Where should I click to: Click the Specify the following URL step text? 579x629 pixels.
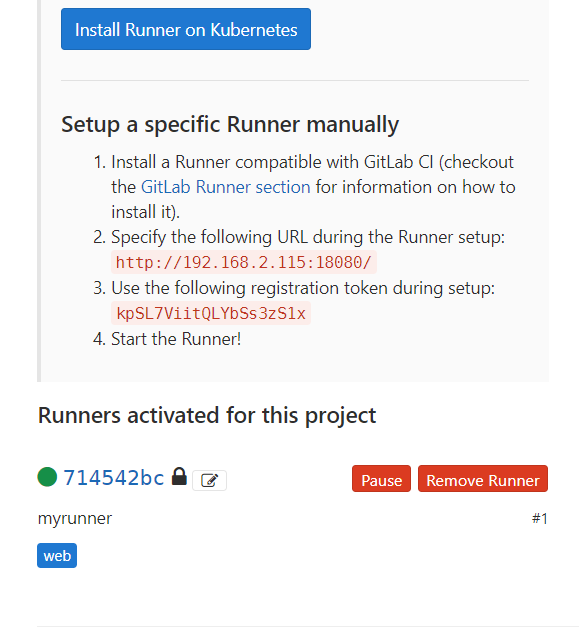[x=308, y=237]
